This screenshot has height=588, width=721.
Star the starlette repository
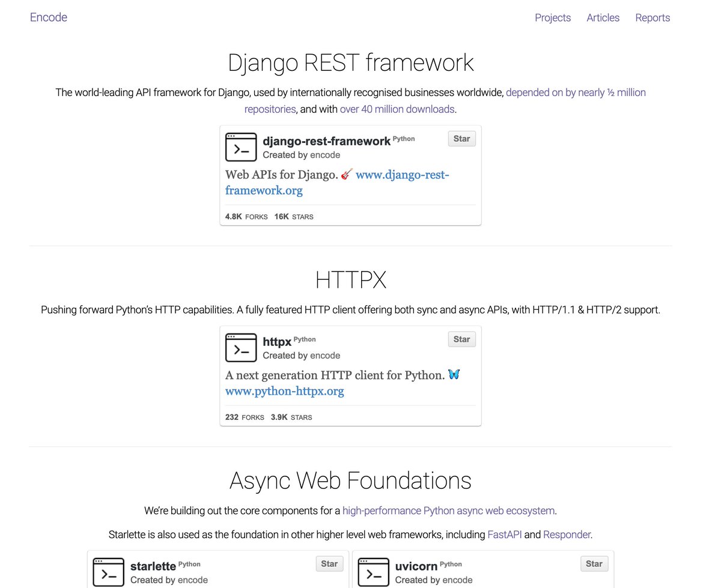[x=329, y=564]
